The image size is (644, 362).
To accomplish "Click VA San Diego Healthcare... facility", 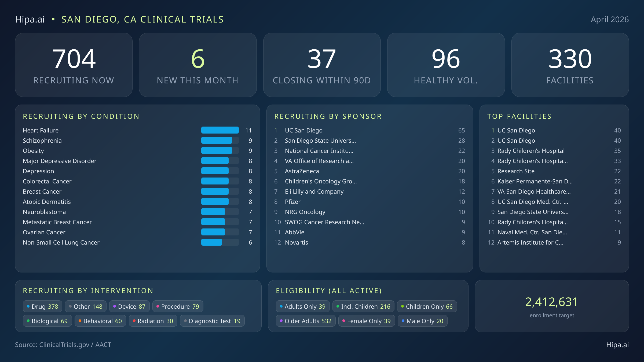I will click(554, 191).
